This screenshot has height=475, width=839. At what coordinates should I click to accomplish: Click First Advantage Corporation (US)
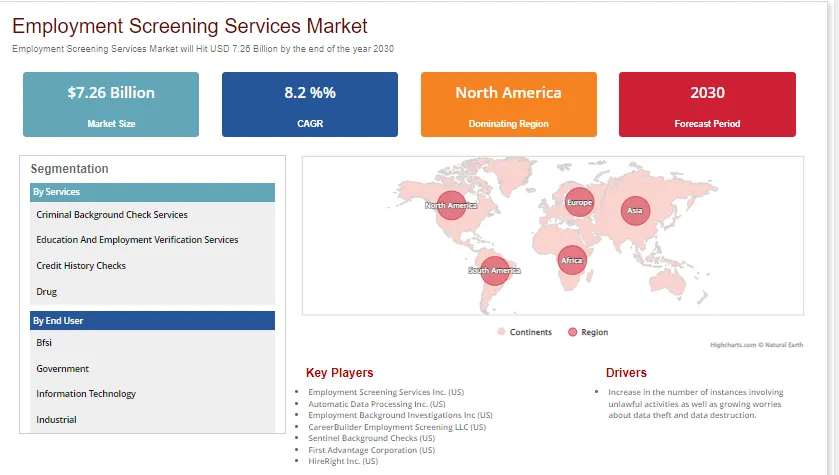(371, 450)
